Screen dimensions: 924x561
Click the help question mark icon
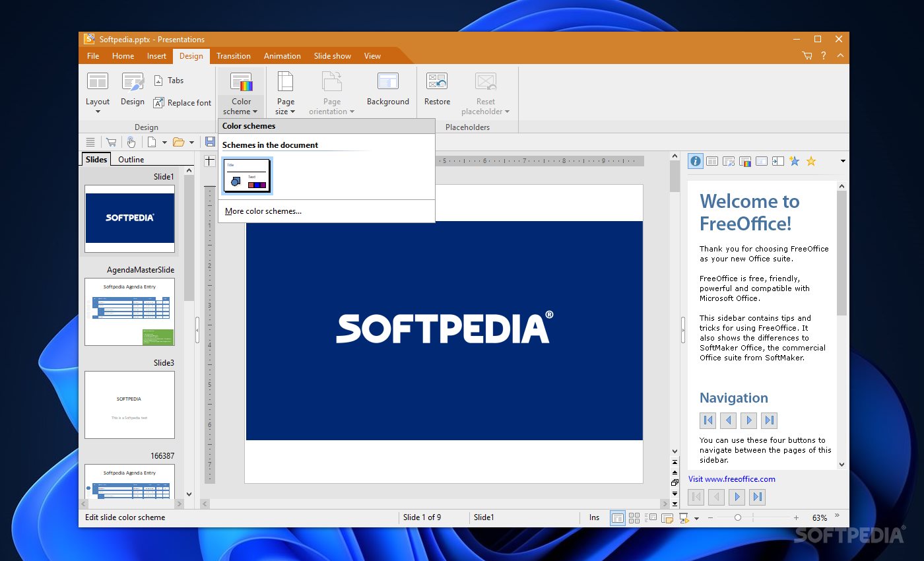[x=824, y=56]
